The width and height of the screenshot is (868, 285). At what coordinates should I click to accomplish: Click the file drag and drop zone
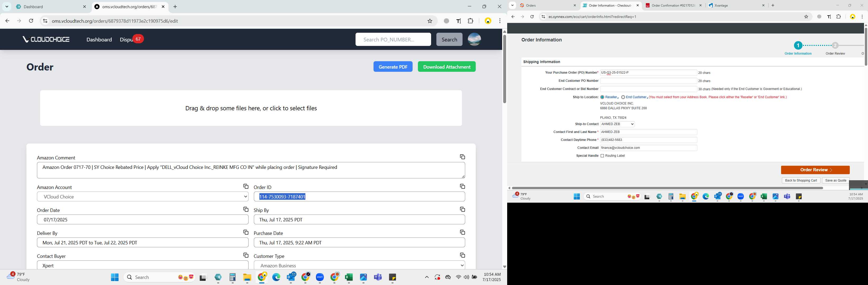[251, 108]
